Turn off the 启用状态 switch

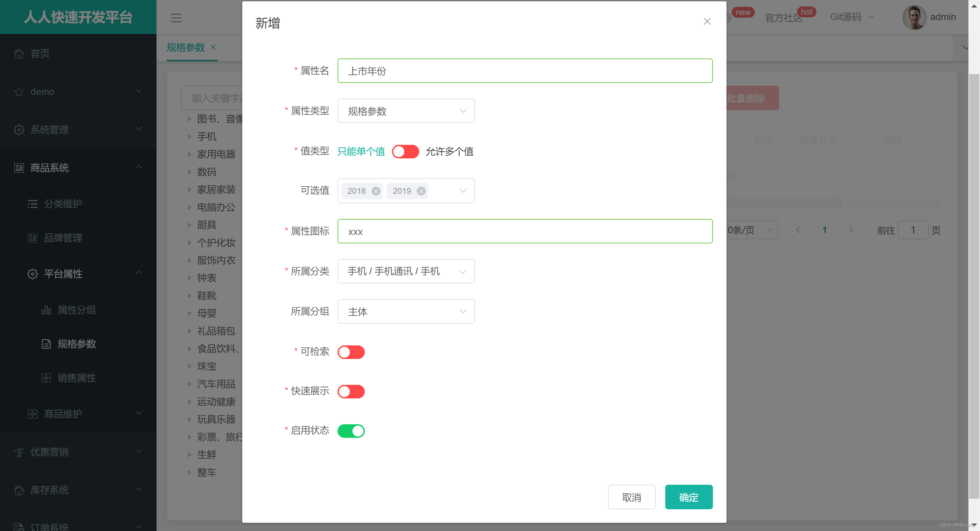[351, 431]
